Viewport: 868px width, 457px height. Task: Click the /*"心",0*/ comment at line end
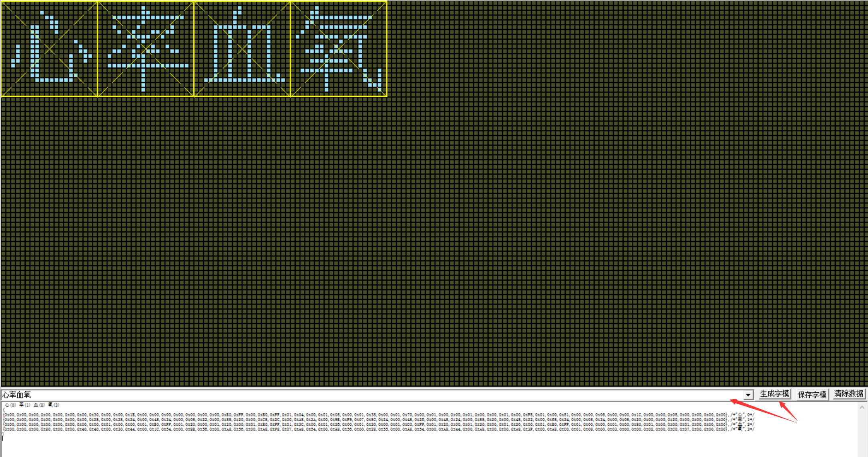(742, 415)
